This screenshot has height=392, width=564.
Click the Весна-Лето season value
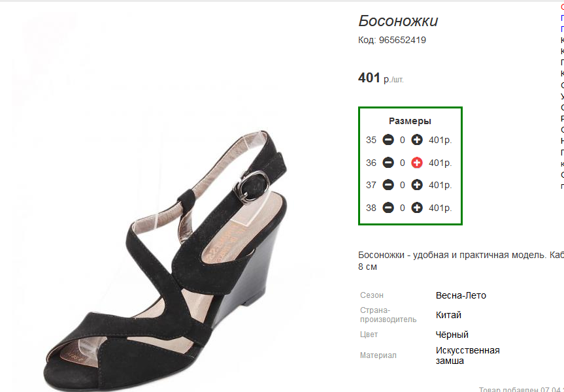(x=461, y=295)
